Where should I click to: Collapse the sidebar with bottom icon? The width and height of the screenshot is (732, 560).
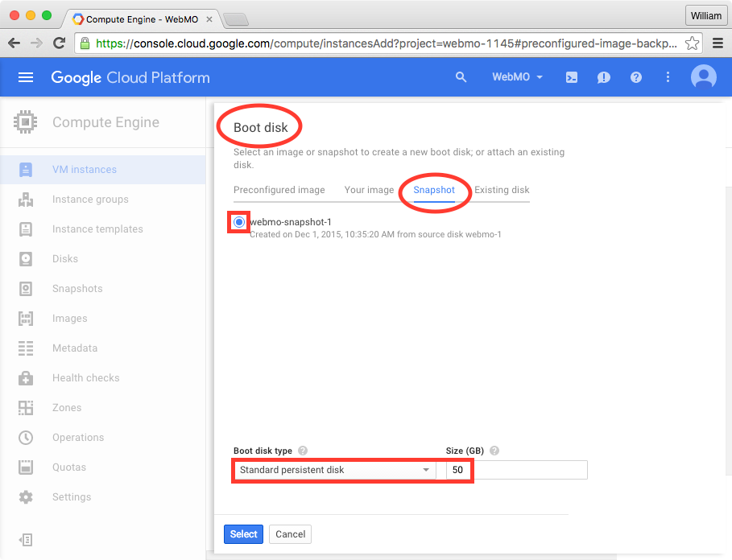tap(26, 540)
